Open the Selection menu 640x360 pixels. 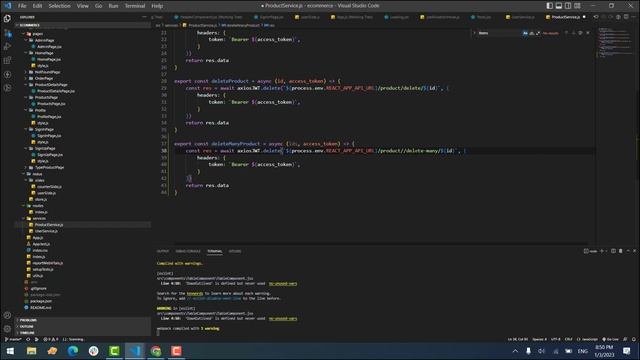[x=60, y=6]
